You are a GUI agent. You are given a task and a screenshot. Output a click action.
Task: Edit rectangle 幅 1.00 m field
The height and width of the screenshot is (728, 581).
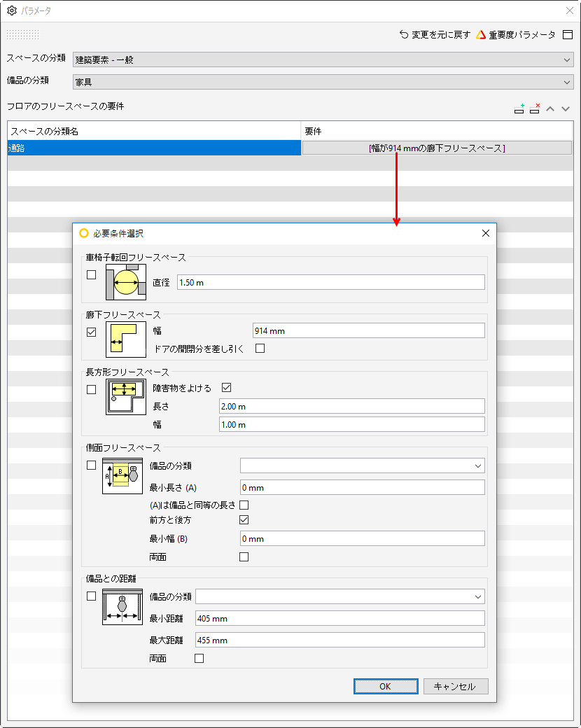352,424
